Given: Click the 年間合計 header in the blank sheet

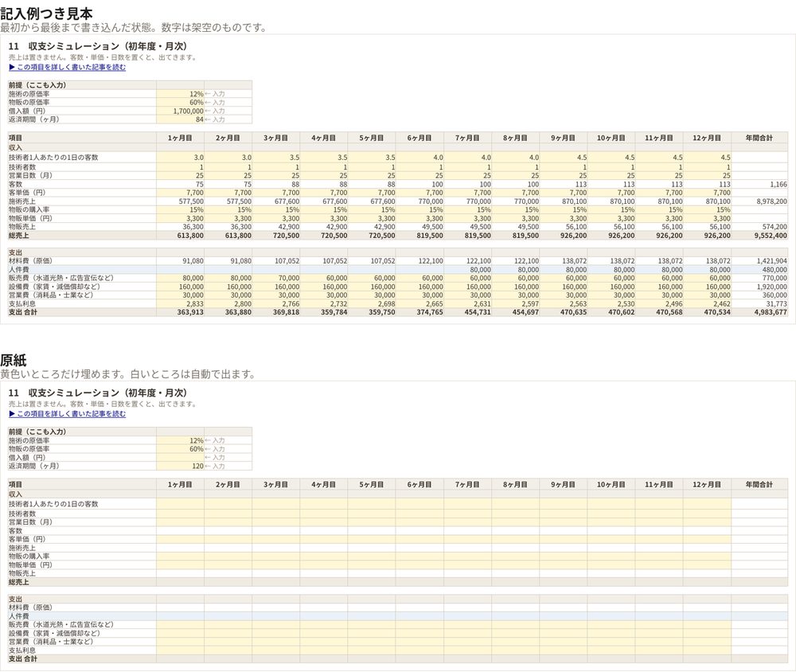Looking at the screenshot, I should tap(759, 485).
